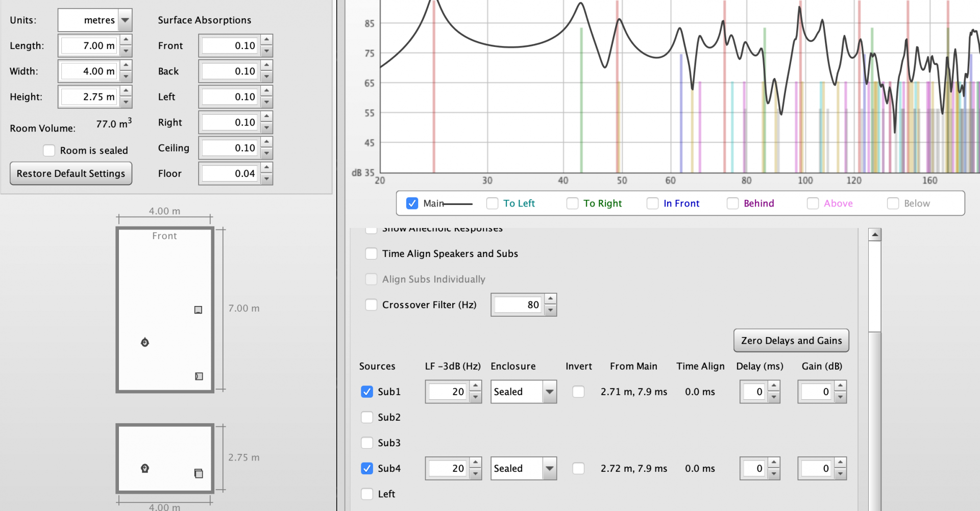Uncheck the Sub1 source checkbox
Image resolution: width=980 pixels, height=511 pixels.
tap(367, 392)
